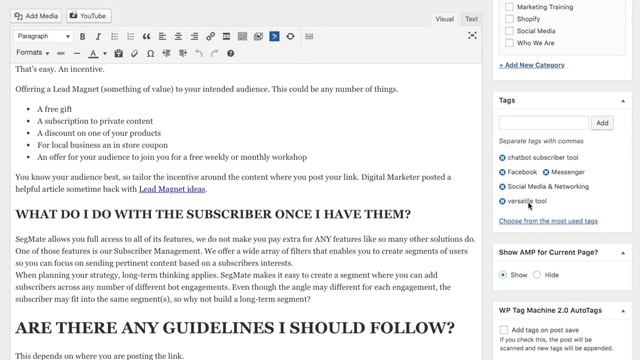
Task: Click the envelope icon in toolbar
Action: pos(309,36)
